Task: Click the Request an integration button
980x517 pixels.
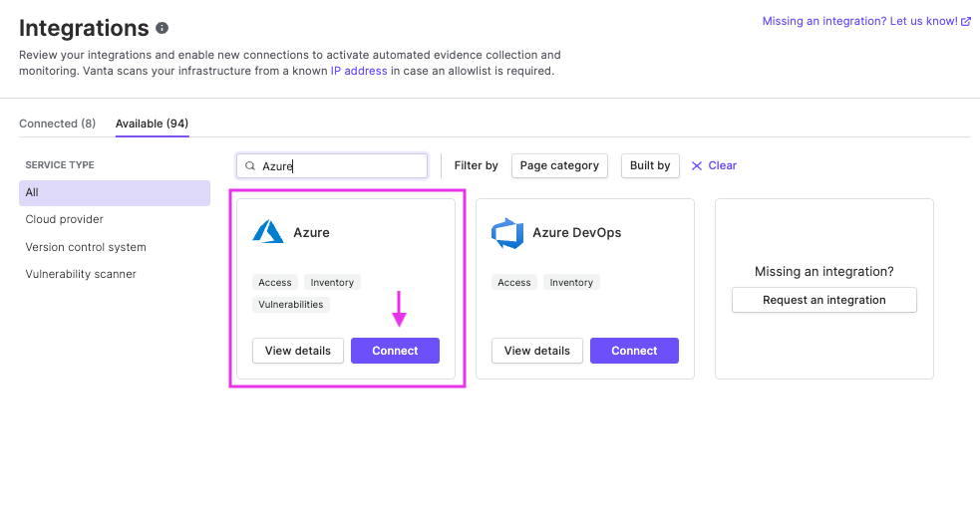Action: pyautogui.click(x=823, y=300)
